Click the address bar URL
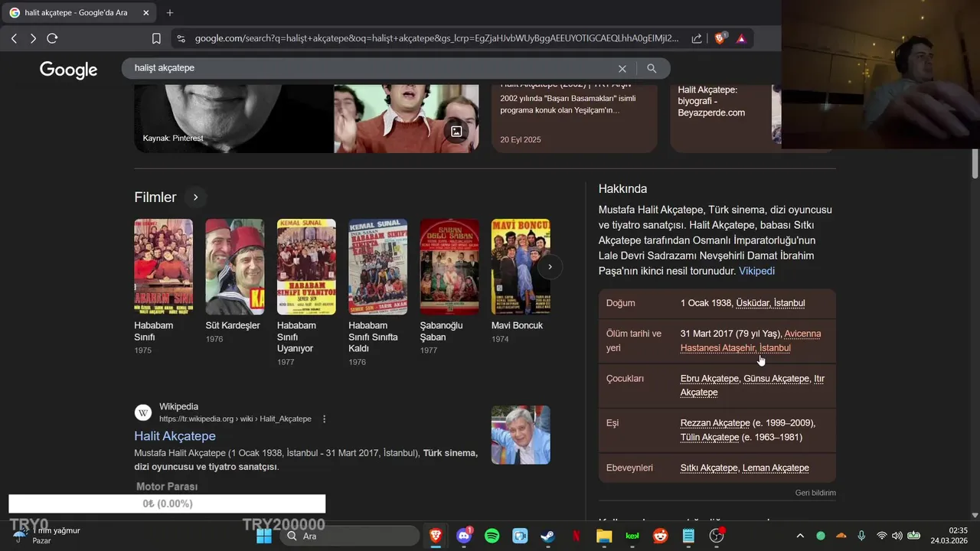This screenshot has height=551, width=980. coord(436,38)
